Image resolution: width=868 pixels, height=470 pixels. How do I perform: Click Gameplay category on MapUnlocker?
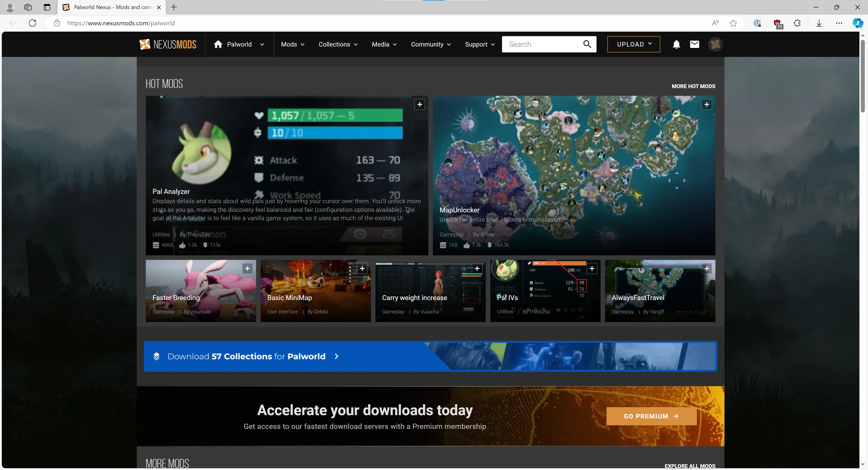click(x=451, y=235)
